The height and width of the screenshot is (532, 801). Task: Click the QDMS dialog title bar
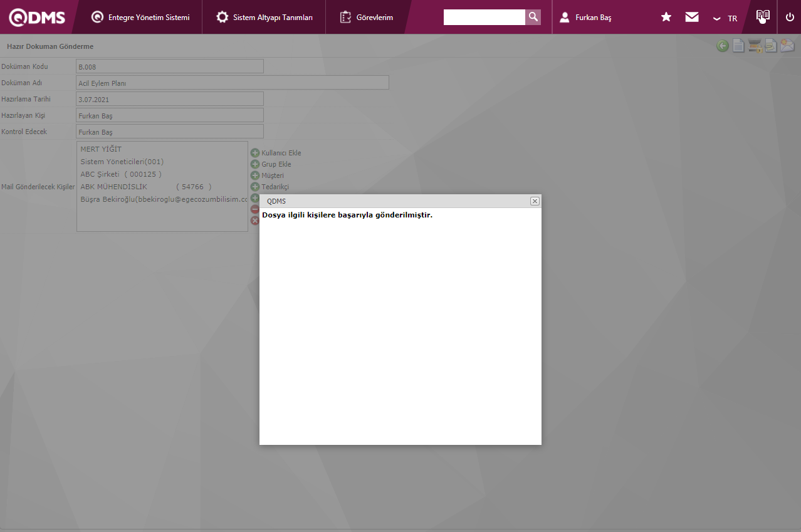click(401, 201)
